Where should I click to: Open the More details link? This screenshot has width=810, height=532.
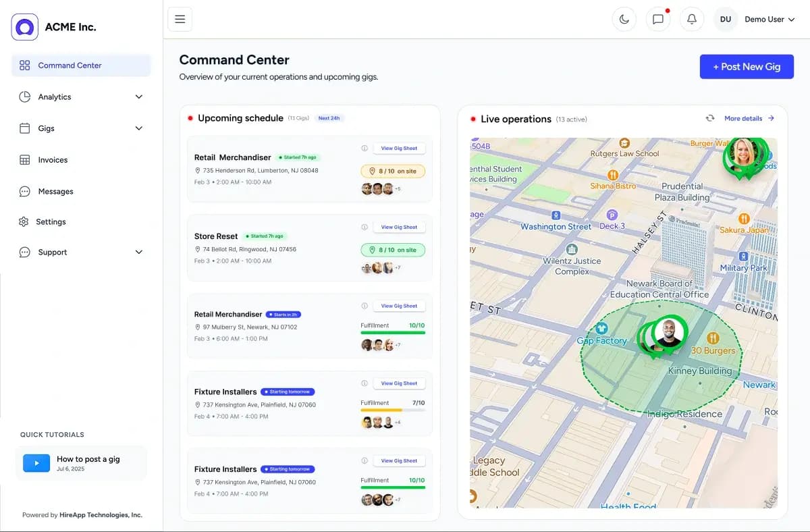(749, 118)
